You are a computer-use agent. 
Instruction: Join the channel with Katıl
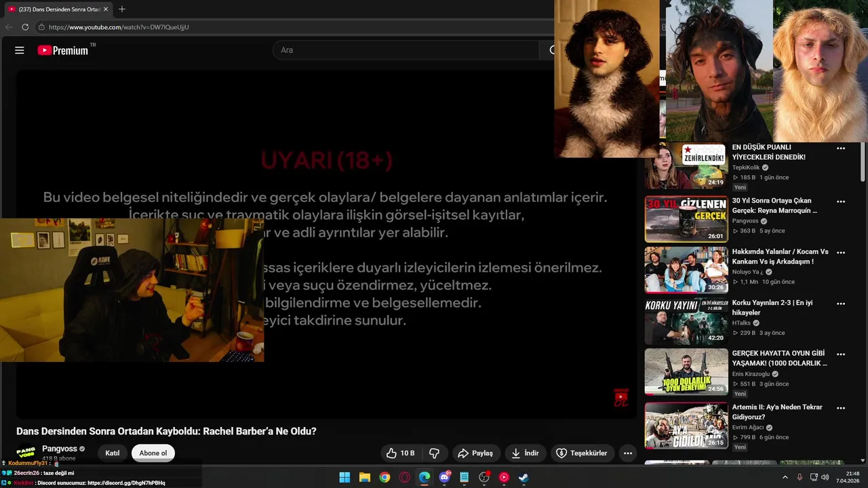coord(113,453)
